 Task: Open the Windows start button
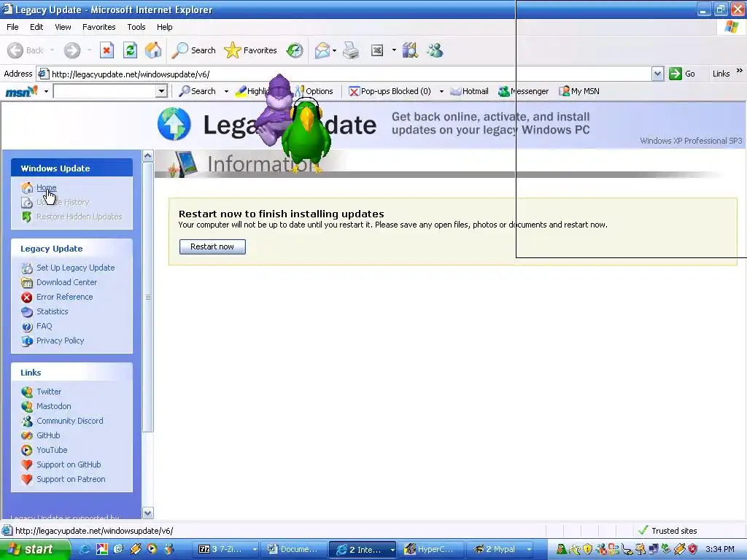(35, 549)
